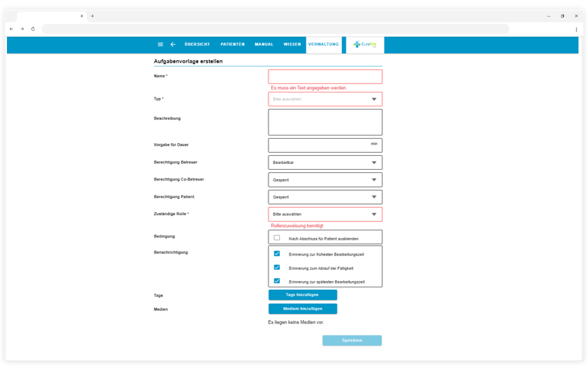The height and width of the screenshot is (369, 588).
Task: Click the back arrow in the blue navigation bar
Action: point(173,44)
